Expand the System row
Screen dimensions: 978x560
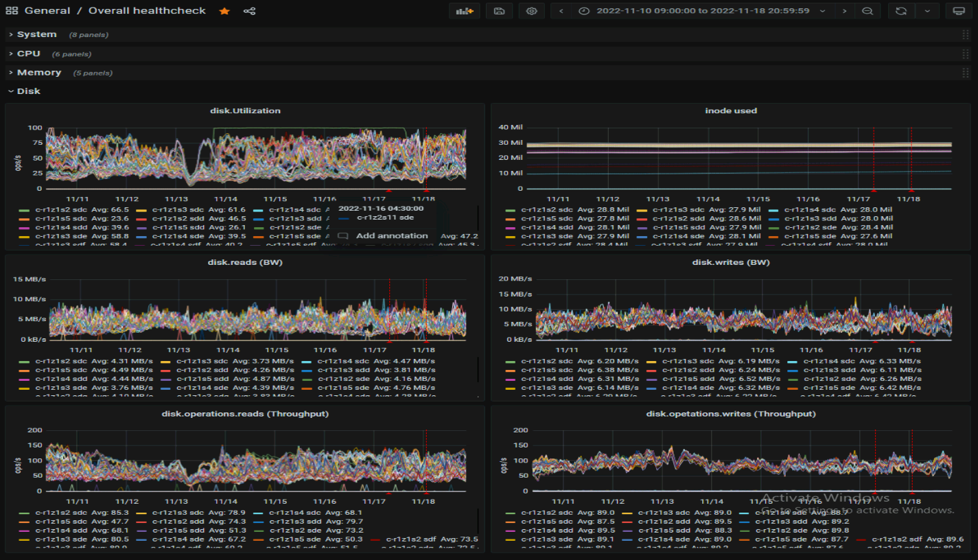click(x=37, y=34)
